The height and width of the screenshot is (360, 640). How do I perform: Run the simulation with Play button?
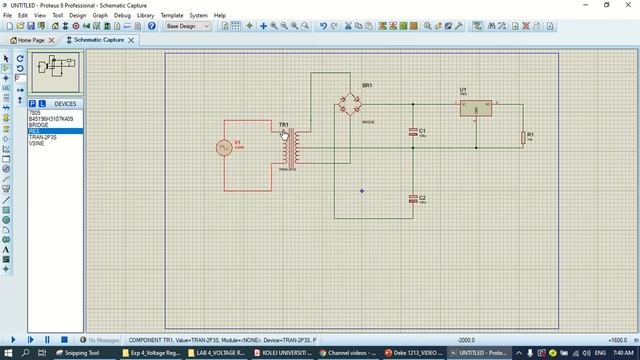(x=13, y=340)
